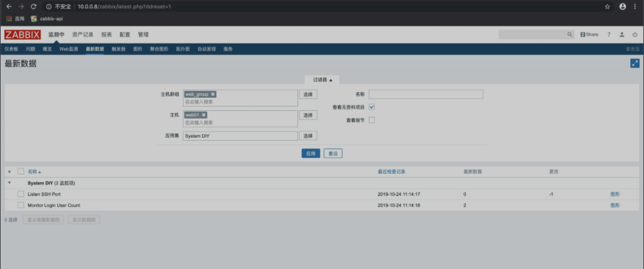Collapse the 过滤器 filter panel
This screenshot has height=269, width=644.
point(322,80)
